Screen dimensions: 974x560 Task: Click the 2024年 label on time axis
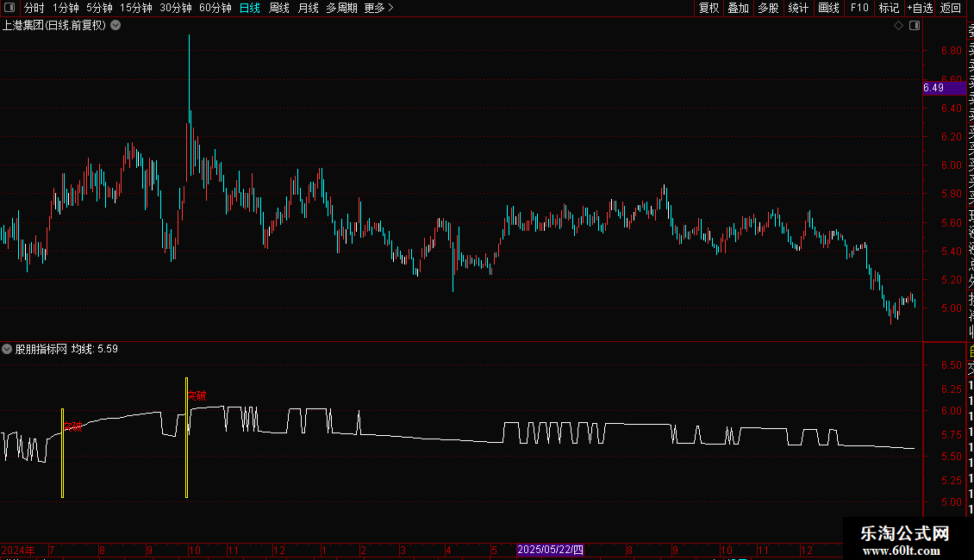pyautogui.click(x=18, y=550)
